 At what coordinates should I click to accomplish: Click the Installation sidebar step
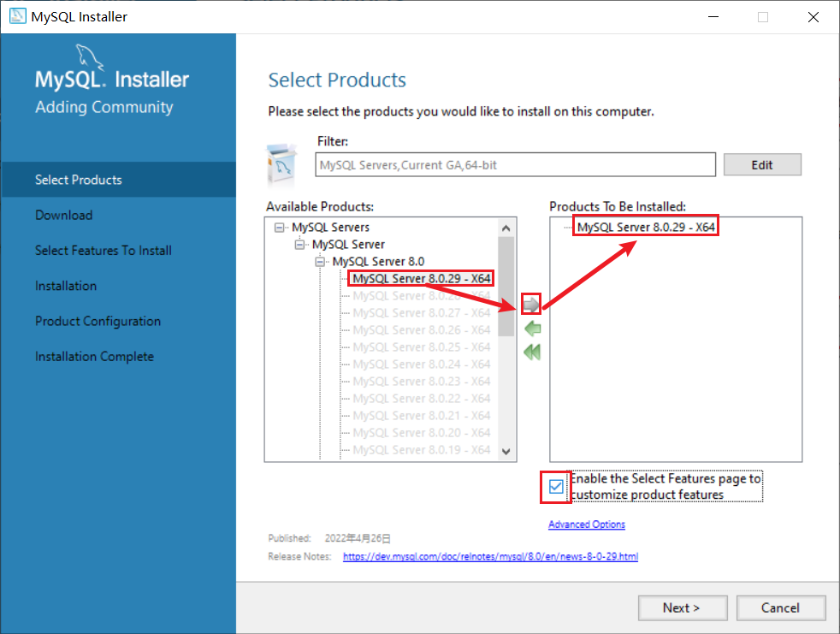click(x=66, y=286)
